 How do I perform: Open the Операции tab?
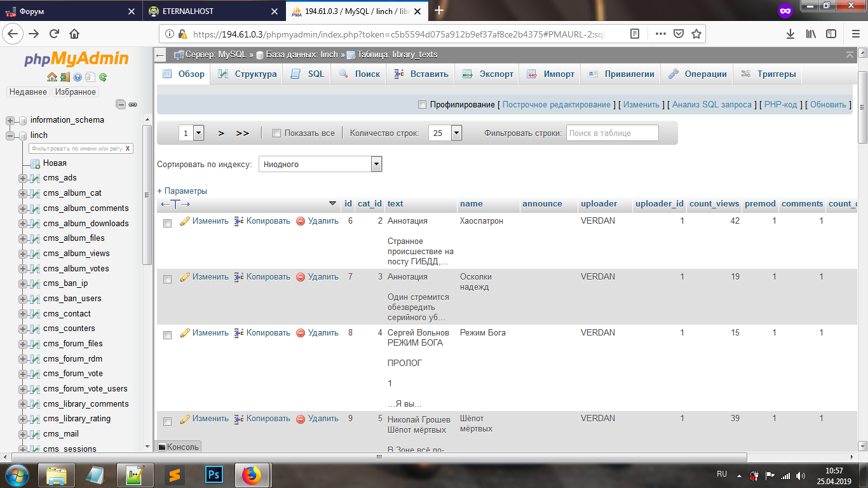[697, 74]
